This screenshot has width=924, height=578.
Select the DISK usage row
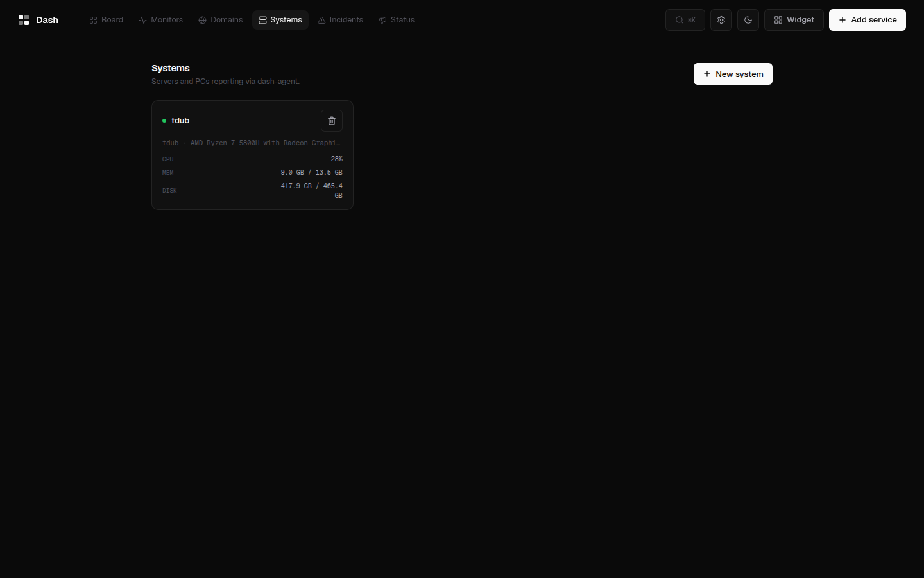(x=252, y=191)
